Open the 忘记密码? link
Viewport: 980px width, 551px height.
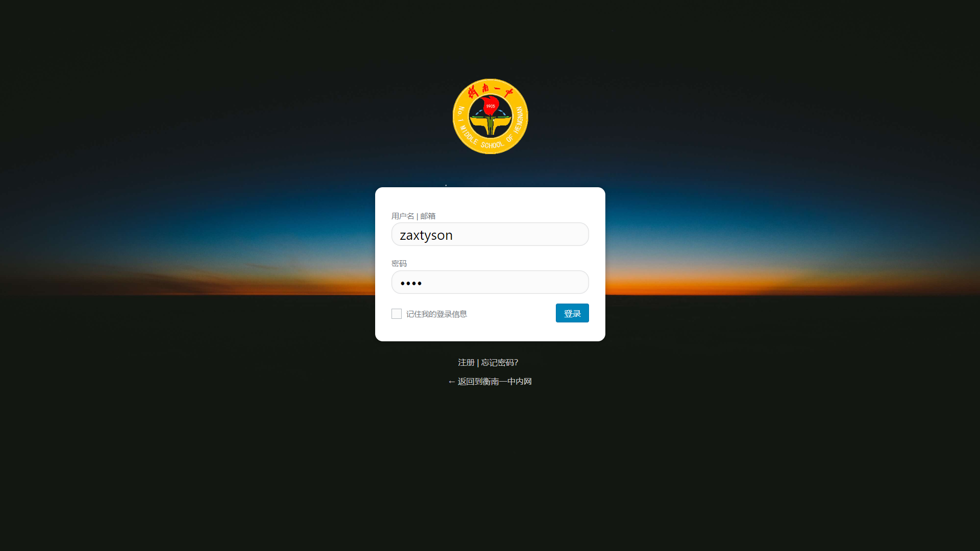tap(500, 362)
